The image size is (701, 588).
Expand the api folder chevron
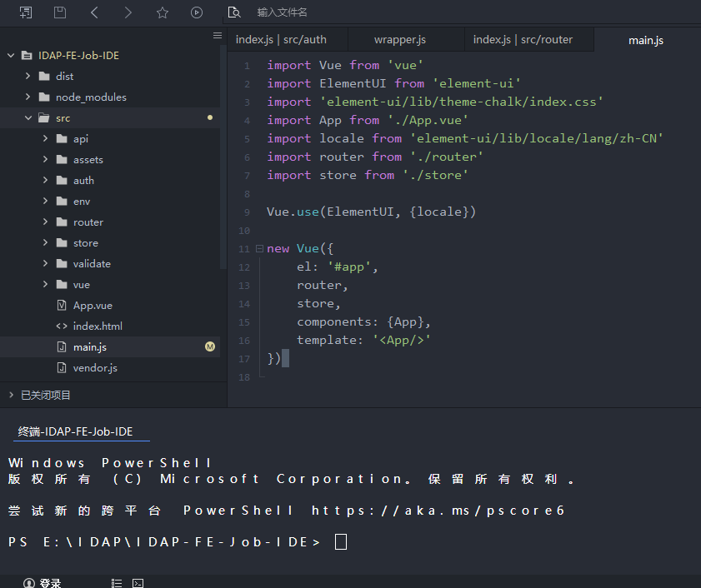point(45,138)
